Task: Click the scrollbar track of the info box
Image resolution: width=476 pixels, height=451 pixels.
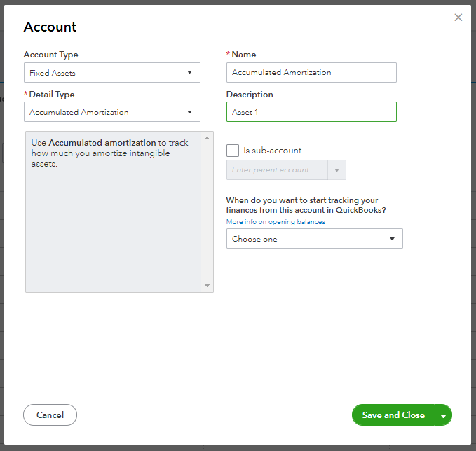Action: click(x=207, y=210)
